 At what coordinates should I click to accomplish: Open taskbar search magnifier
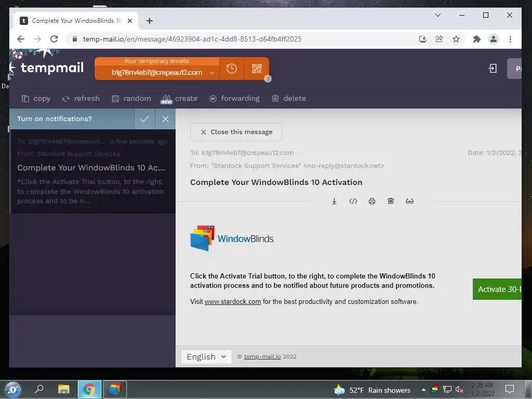tap(39, 389)
